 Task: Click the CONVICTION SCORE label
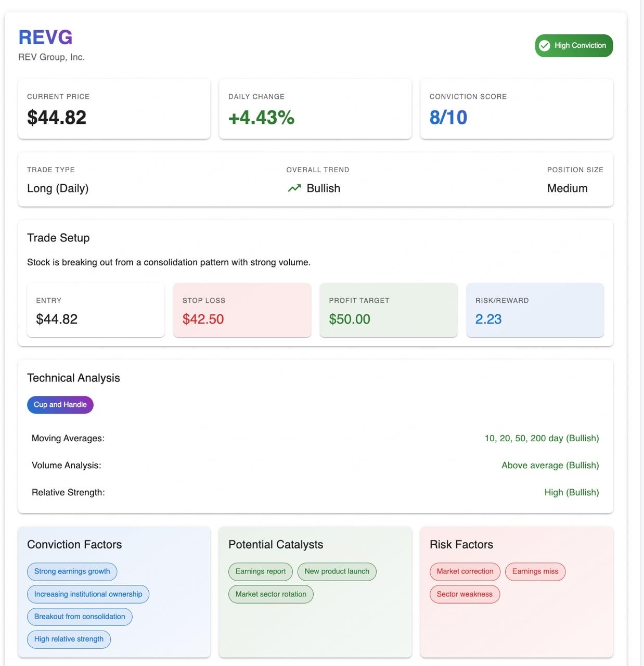[468, 97]
